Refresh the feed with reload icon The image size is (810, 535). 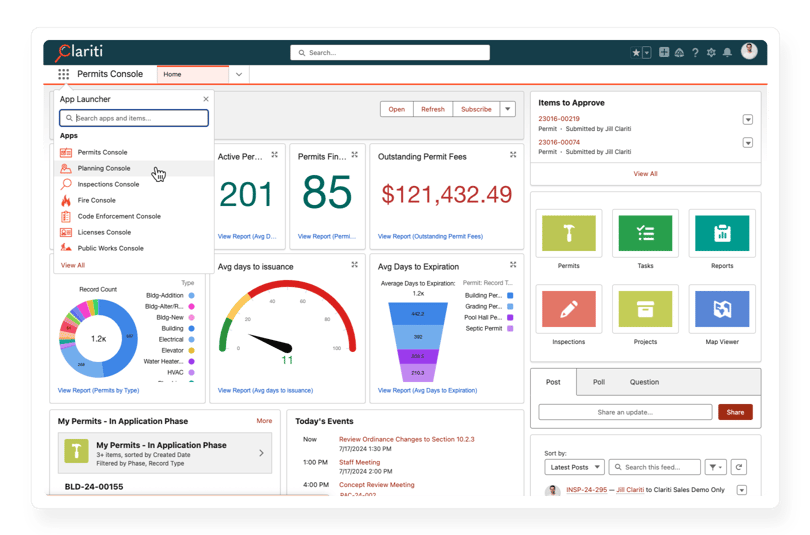[x=738, y=467]
